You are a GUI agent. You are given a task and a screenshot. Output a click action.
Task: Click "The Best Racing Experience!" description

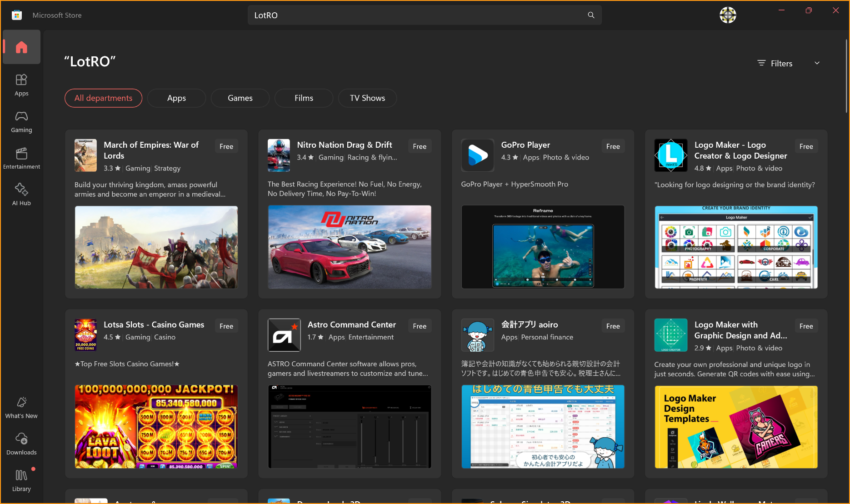(345, 189)
